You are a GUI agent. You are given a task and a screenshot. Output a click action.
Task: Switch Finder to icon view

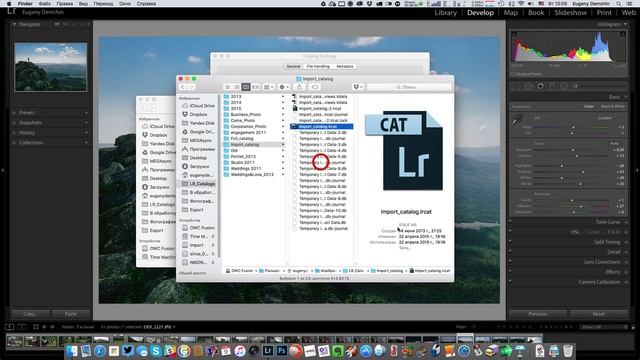pos(228,87)
